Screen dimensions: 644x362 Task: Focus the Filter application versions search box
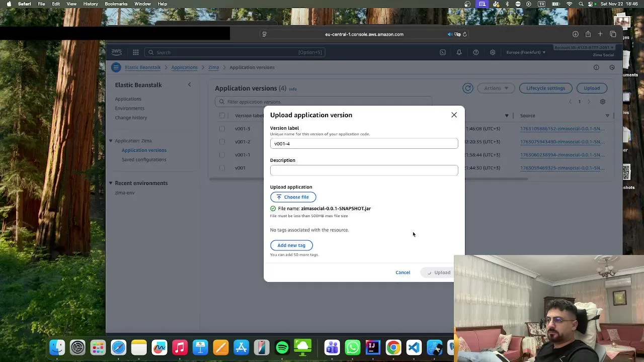pos(323,102)
